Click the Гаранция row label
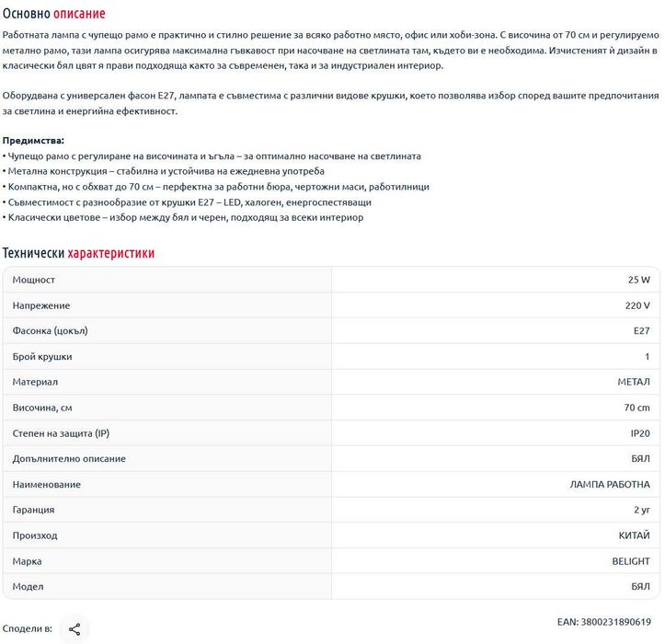The width and height of the screenshot is (665, 644). (33, 510)
